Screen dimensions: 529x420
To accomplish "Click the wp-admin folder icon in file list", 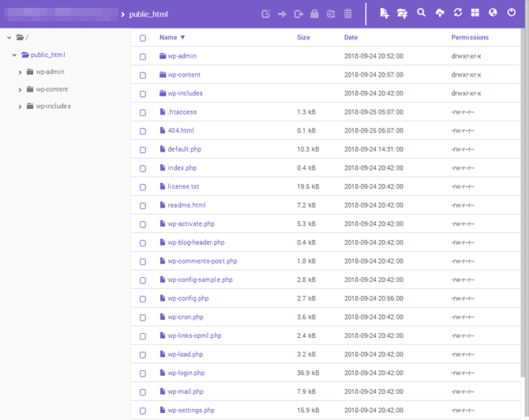I will pos(163,56).
